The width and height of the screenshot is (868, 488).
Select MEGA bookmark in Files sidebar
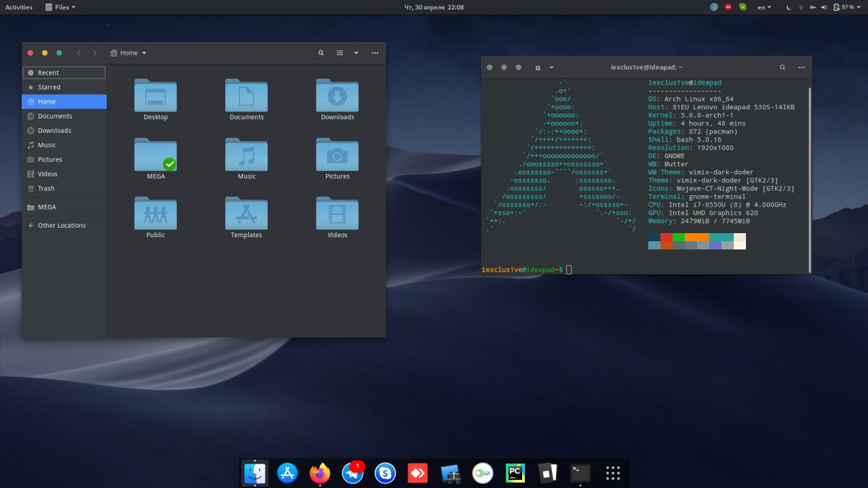point(64,207)
